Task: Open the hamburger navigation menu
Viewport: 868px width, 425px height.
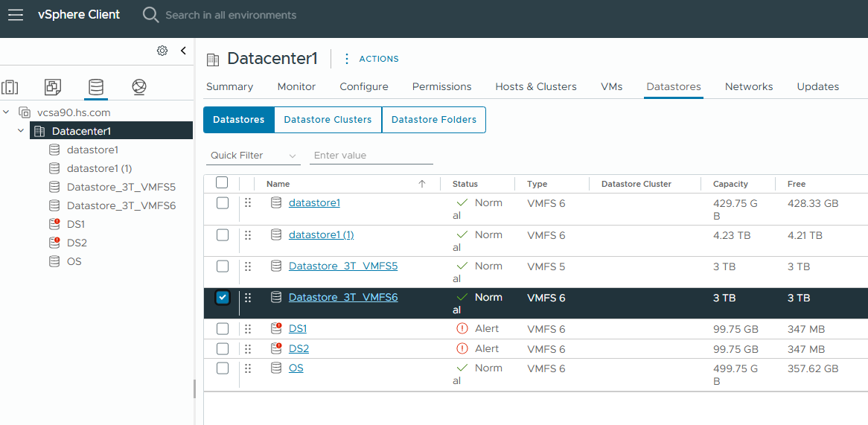Action: tap(16, 15)
